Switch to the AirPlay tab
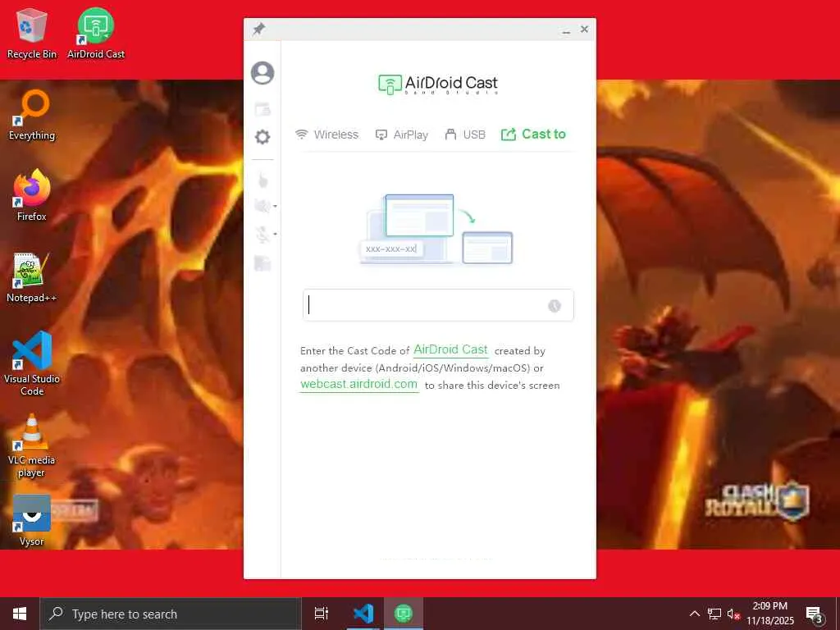This screenshot has height=630, width=840. (402, 135)
